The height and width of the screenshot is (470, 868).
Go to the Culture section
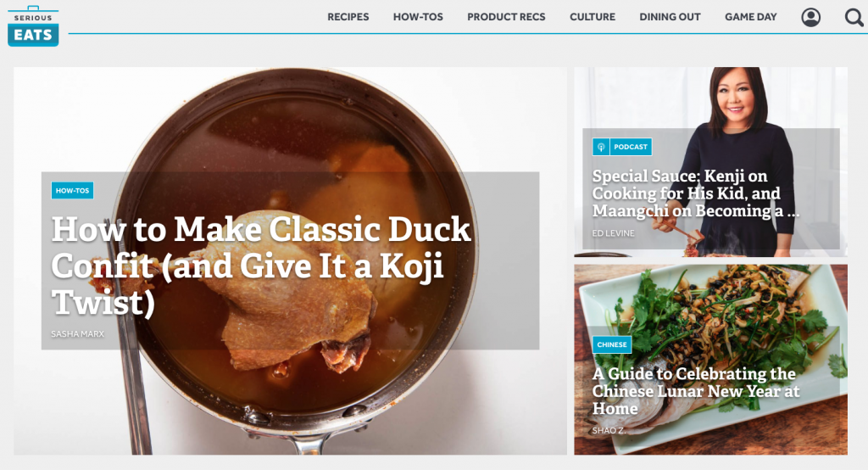click(x=593, y=17)
